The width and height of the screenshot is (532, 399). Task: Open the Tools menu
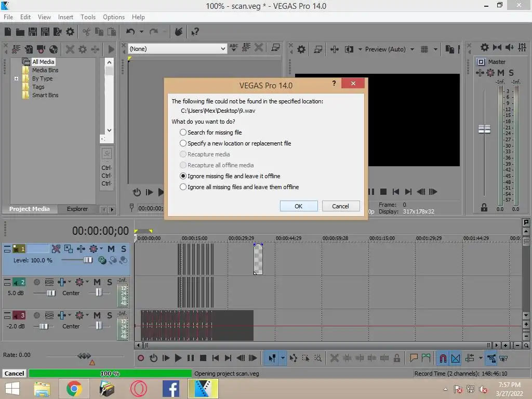pyautogui.click(x=88, y=17)
